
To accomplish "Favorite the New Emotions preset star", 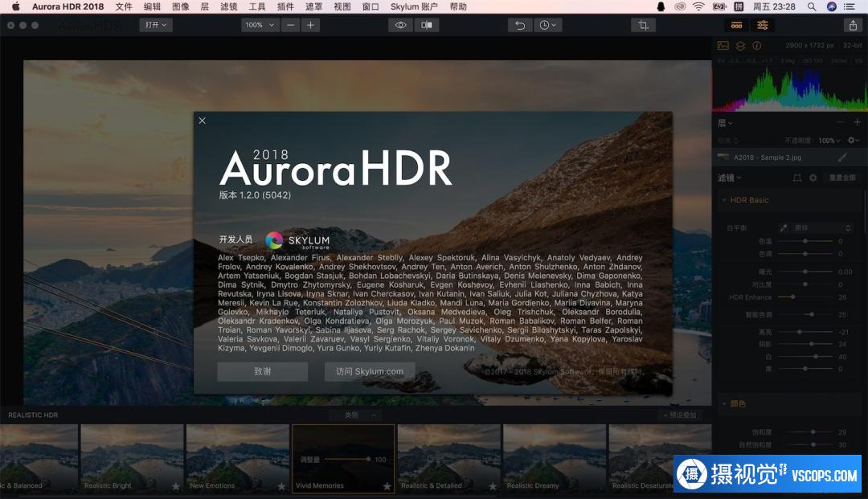I will pos(281,486).
